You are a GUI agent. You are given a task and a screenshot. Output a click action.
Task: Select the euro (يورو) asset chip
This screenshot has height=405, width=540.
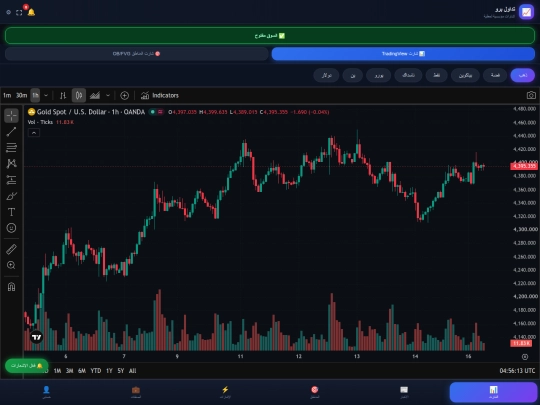click(378, 75)
